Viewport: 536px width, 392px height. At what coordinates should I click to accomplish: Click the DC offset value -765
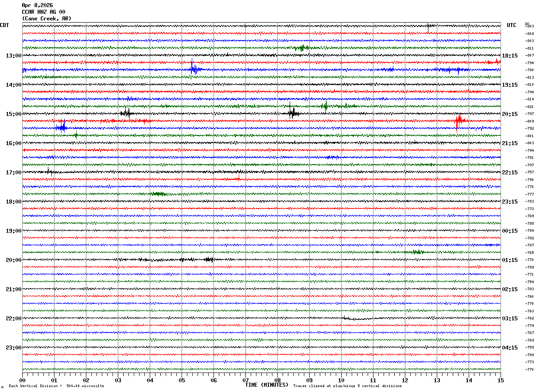click(529, 253)
